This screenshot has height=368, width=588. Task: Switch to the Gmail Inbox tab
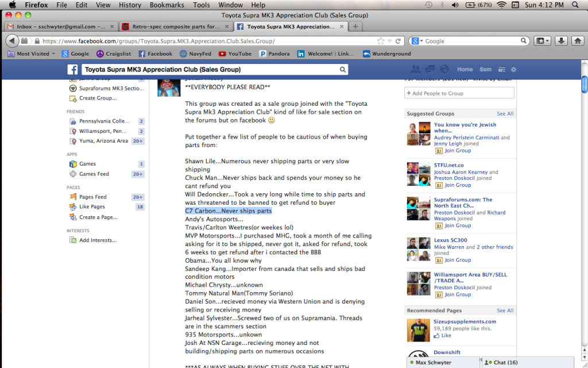click(x=61, y=26)
